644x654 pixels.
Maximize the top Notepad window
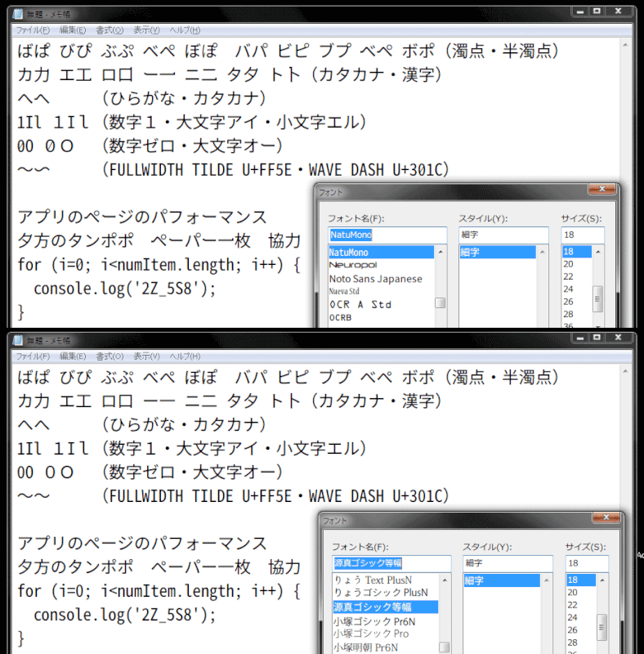pyautogui.click(x=597, y=11)
